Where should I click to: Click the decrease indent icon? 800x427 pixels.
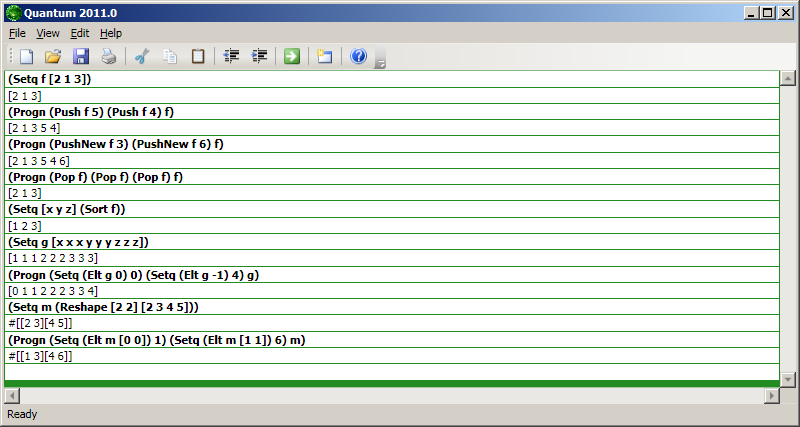tap(232, 56)
